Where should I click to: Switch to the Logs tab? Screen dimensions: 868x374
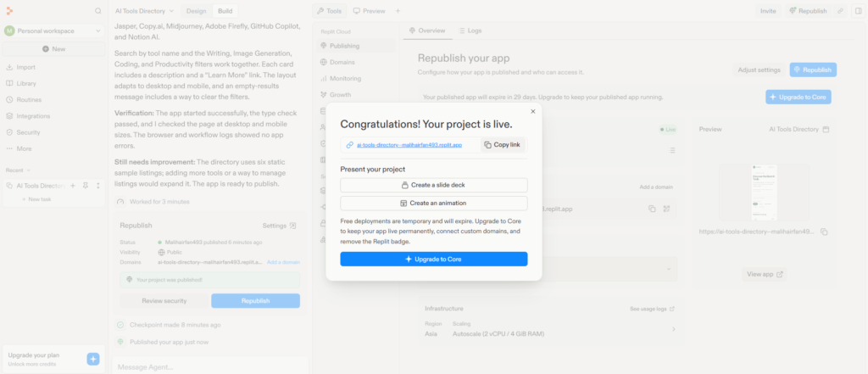(x=470, y=31)
